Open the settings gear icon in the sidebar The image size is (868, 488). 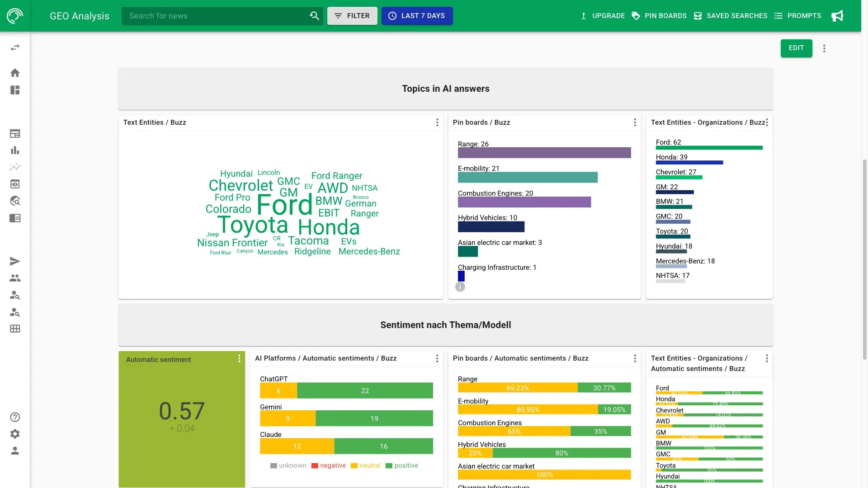point(15,434)
